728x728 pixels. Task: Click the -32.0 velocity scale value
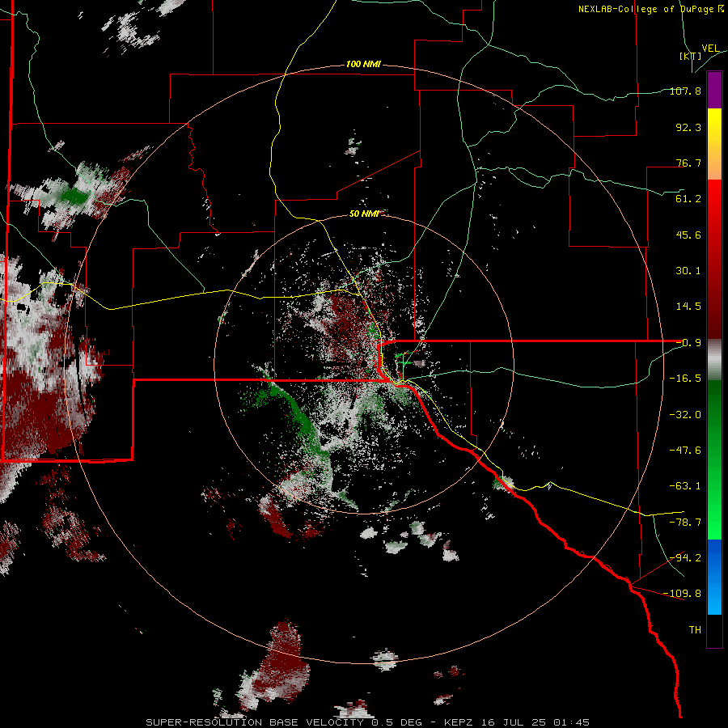point(685,414)
